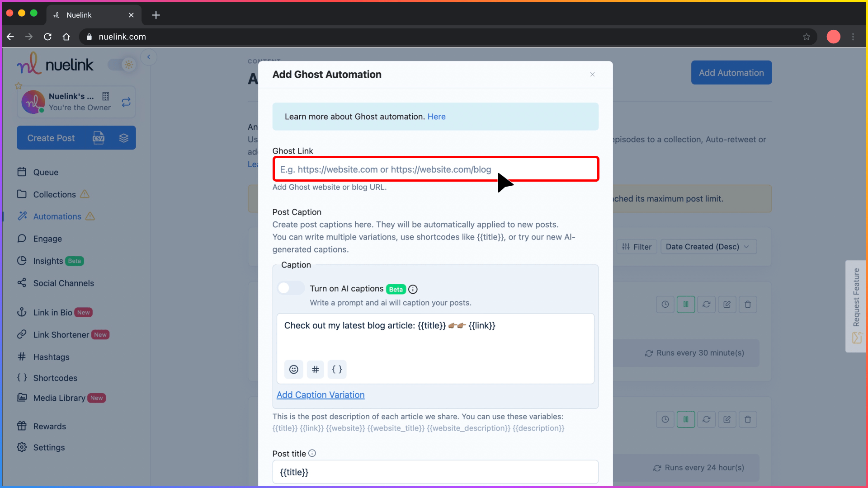Open Hashtags in the sidebar
This screenshot has width=868, height=488.
[x=51, y=357]
